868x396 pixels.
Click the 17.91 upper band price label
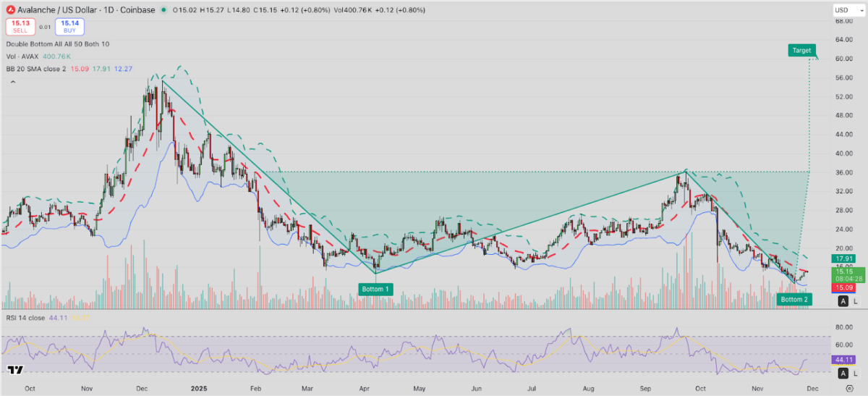(x=845, y=258)
